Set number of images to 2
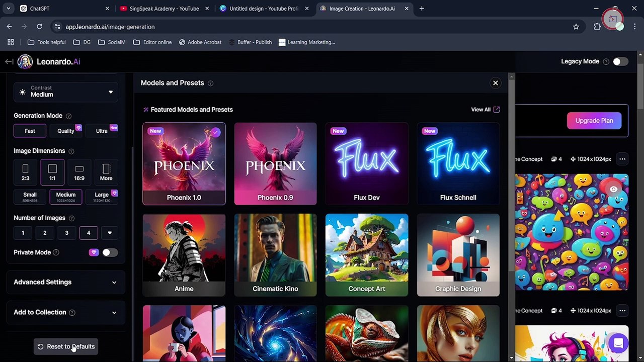644x362 pixels. [45, 233]
